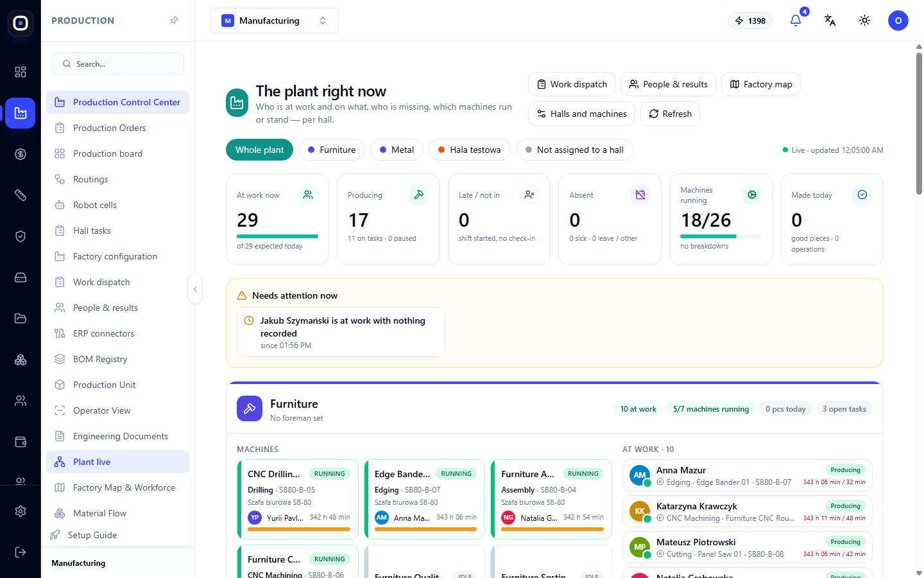924x578 pixels.
Task: Open the shield check rail icon
Action: pyautogui.click(x=21, y=236)
